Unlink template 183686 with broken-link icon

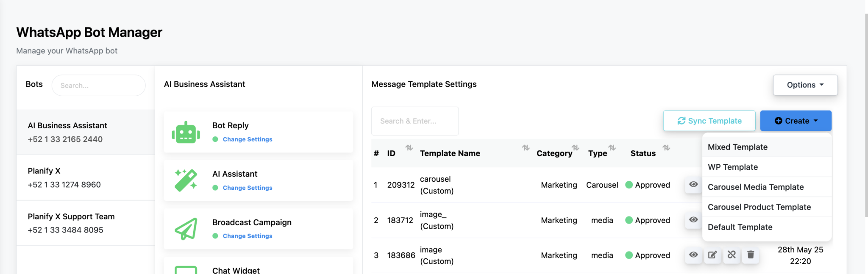[x=732, y=255]
